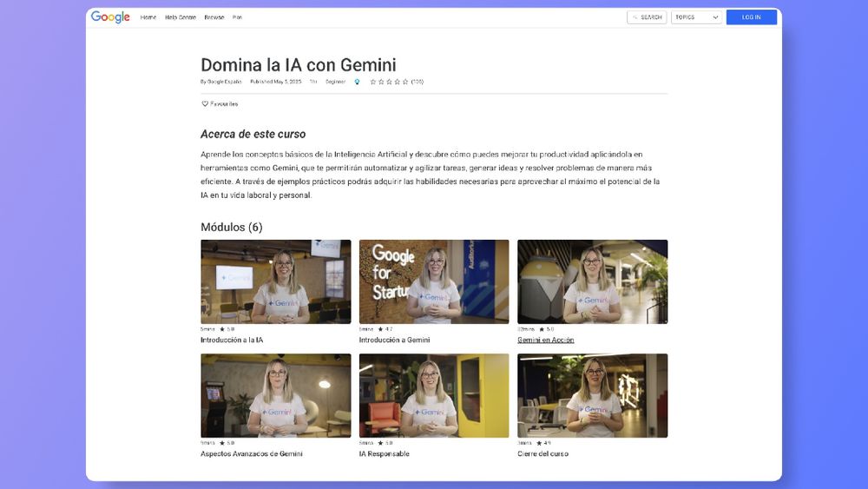
Task: Open the Plan menu item
Action: point(237,17)
